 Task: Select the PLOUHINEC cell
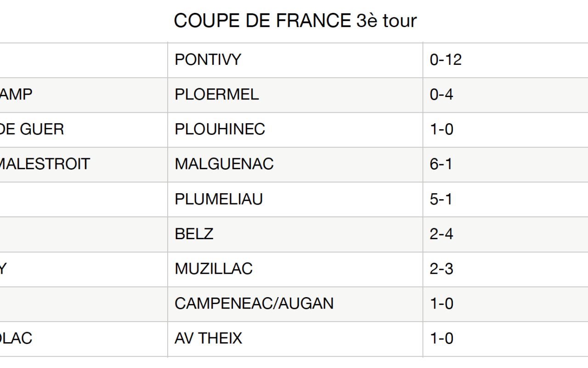point(220,129)
